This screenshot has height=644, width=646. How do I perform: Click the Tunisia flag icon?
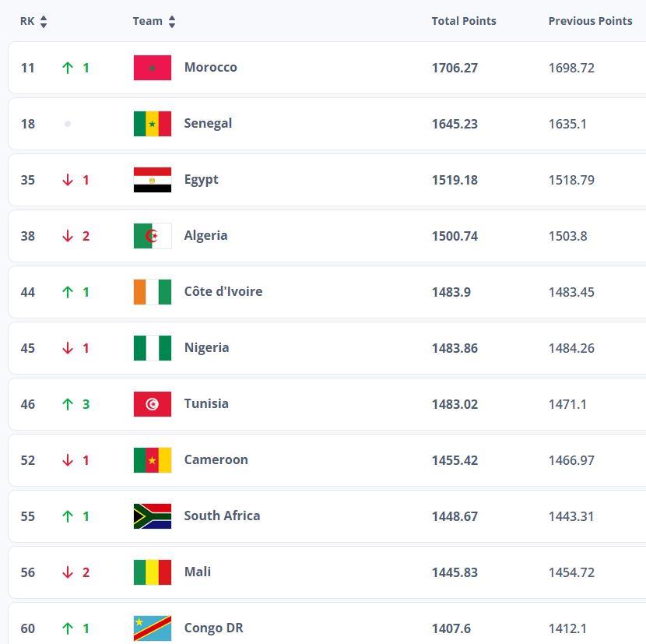pos(153,404)
